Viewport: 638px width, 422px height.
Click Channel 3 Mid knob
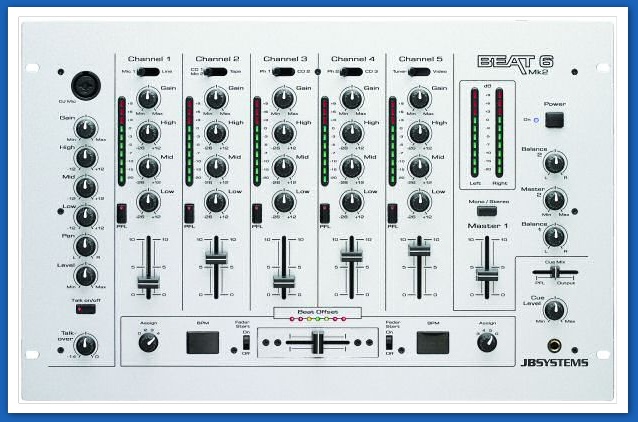coord(284,167)
